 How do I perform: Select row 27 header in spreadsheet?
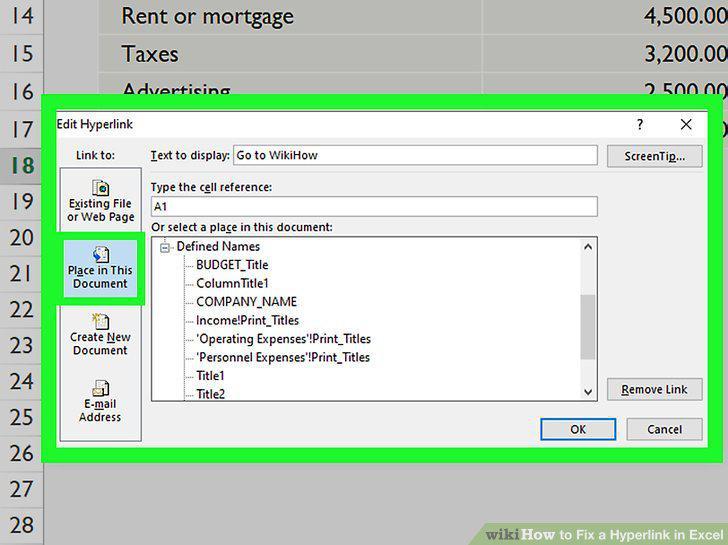22,489
